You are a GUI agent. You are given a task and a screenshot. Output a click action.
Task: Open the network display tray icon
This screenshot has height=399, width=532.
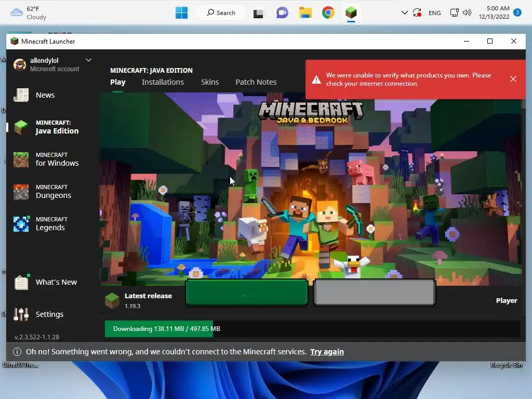click(454, 13)
